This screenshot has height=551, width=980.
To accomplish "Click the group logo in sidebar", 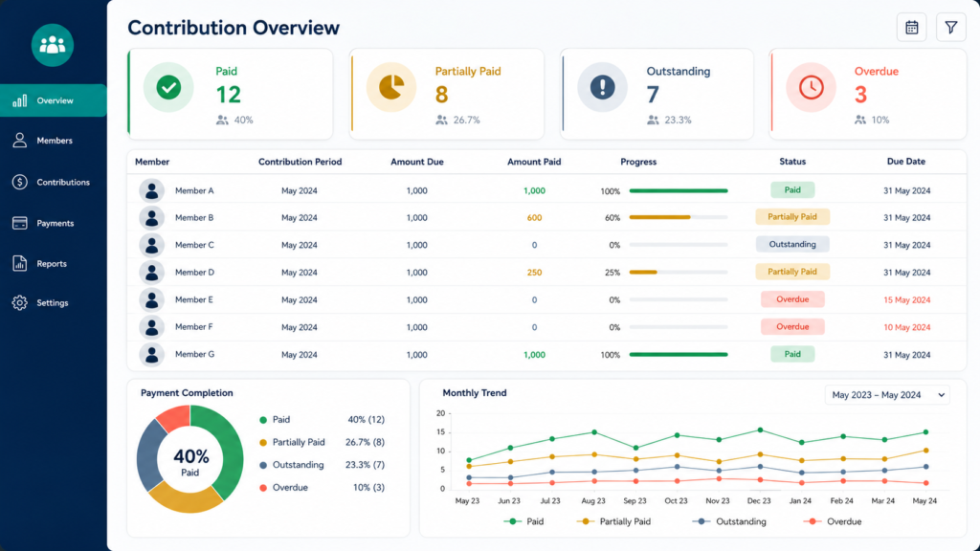I will click(x=53, y=45).
